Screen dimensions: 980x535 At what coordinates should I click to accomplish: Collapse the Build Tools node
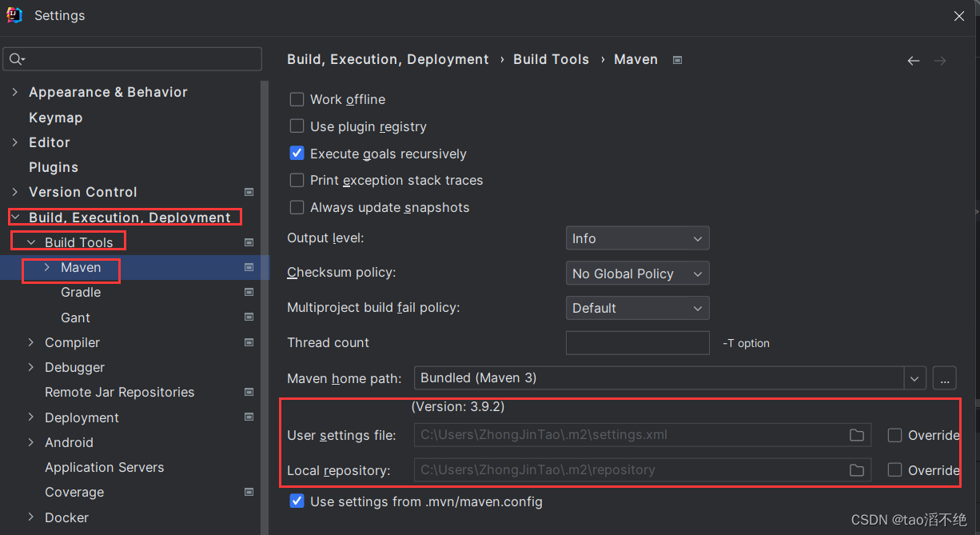pos(31,242)
